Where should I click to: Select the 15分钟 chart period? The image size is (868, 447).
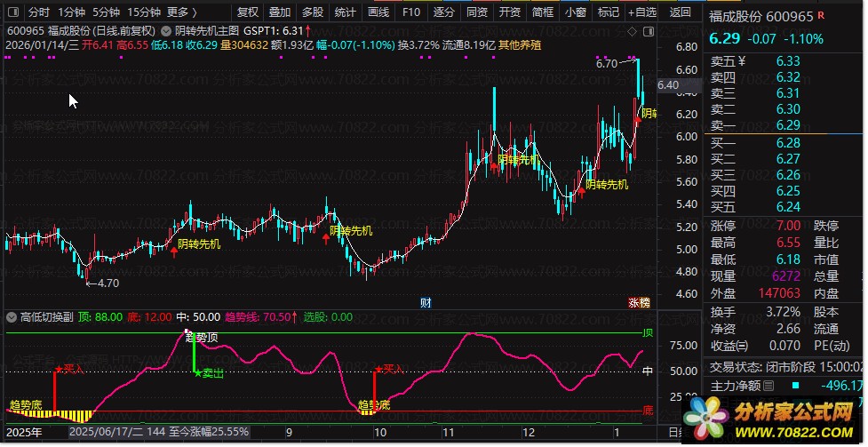click(x=143, y=12)
